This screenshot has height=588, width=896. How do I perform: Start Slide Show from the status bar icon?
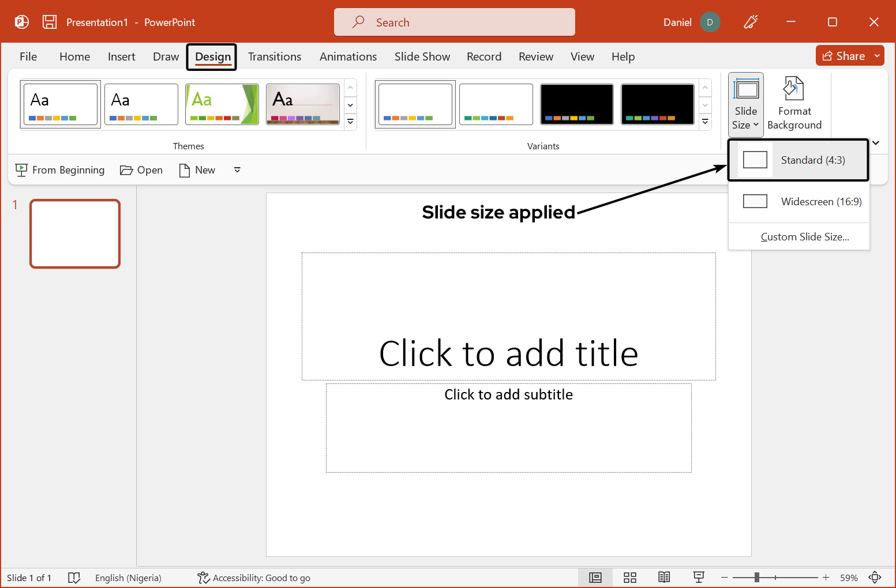[699, 577]
